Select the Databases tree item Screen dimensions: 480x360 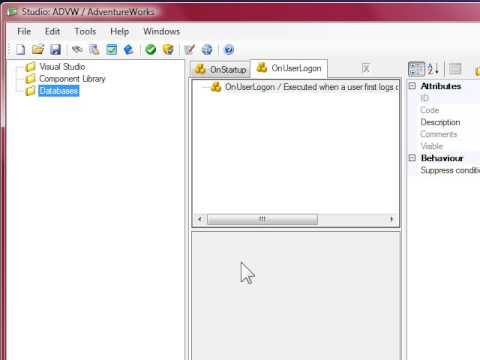click(59, 91)
